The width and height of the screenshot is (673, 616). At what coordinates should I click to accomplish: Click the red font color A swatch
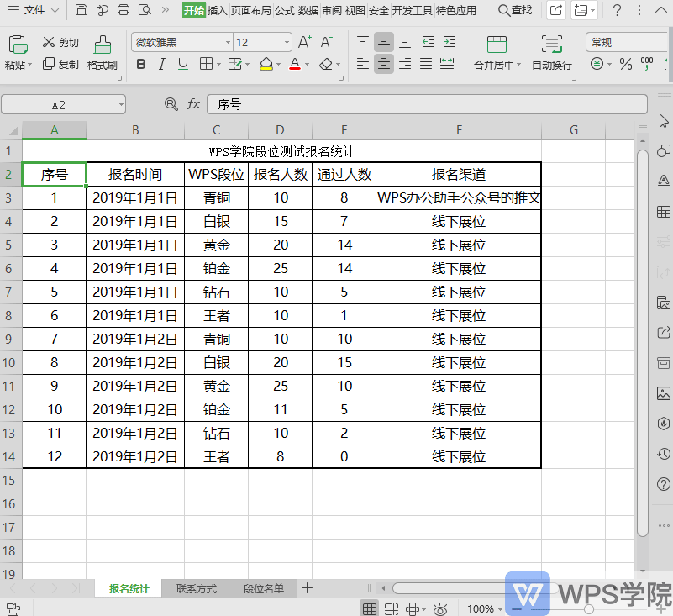click(x=295, y=65)
